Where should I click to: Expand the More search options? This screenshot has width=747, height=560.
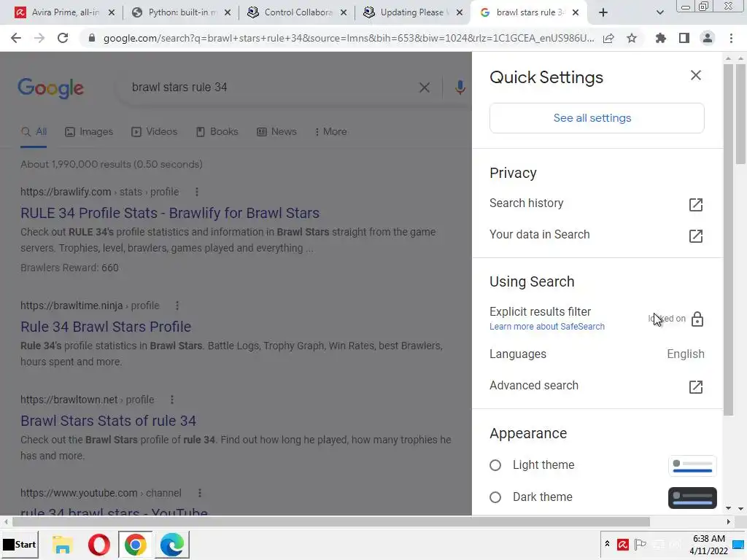click(330, 132)
